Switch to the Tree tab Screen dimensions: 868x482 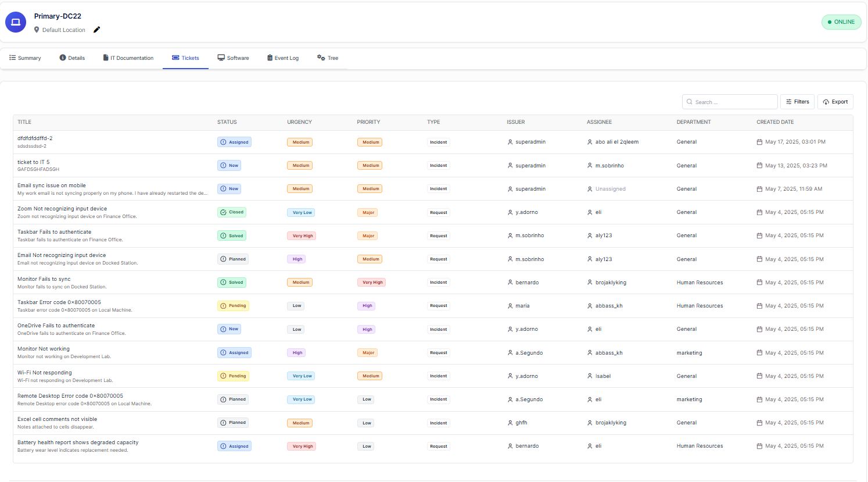328,58
